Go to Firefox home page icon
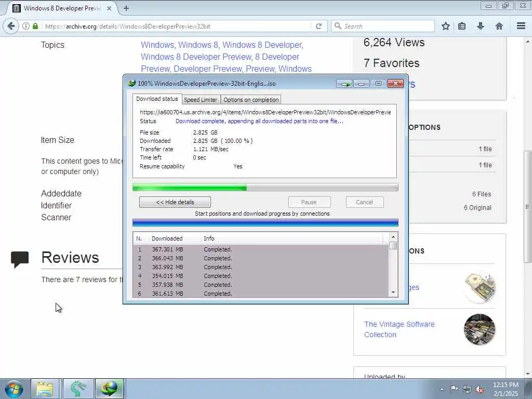 [499, 26]
